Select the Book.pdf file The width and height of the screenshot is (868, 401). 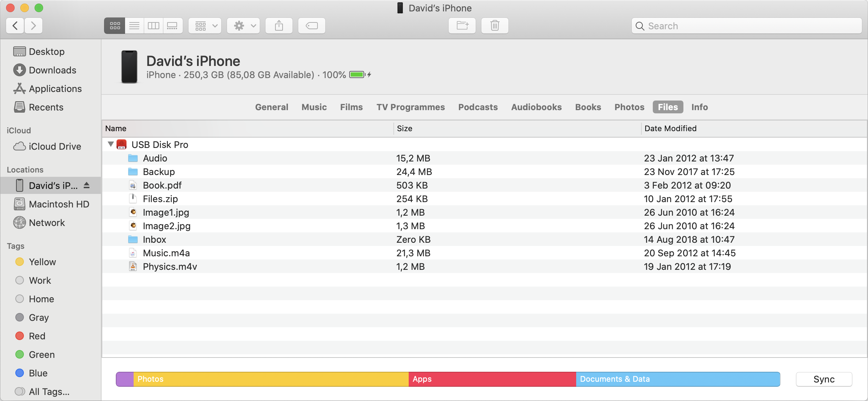coord(485,185)
